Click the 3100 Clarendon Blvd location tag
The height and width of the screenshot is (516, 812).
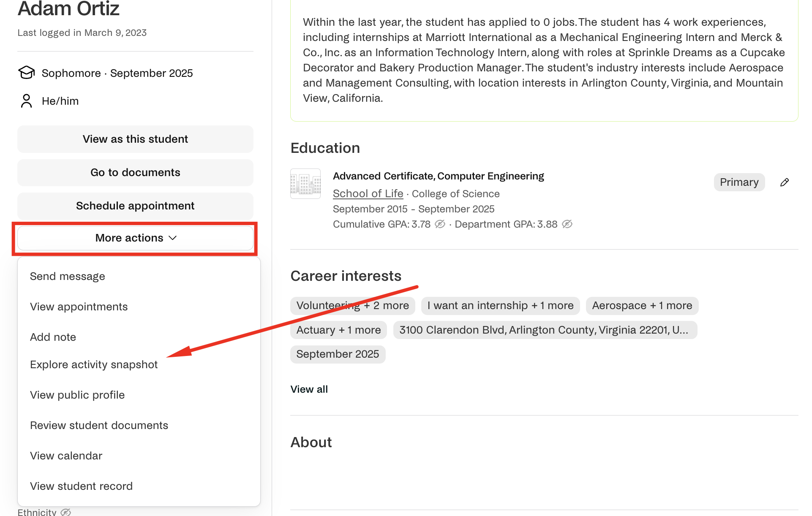545,330
